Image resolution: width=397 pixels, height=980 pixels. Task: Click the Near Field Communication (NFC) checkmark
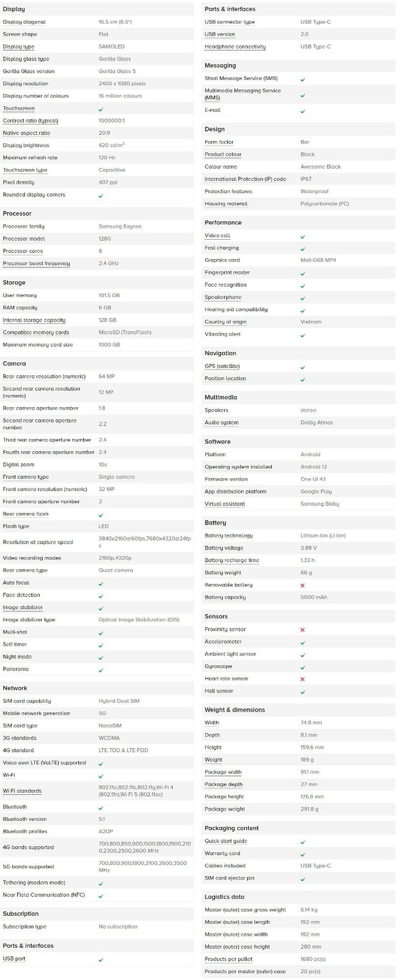click(x=101, y=896)
